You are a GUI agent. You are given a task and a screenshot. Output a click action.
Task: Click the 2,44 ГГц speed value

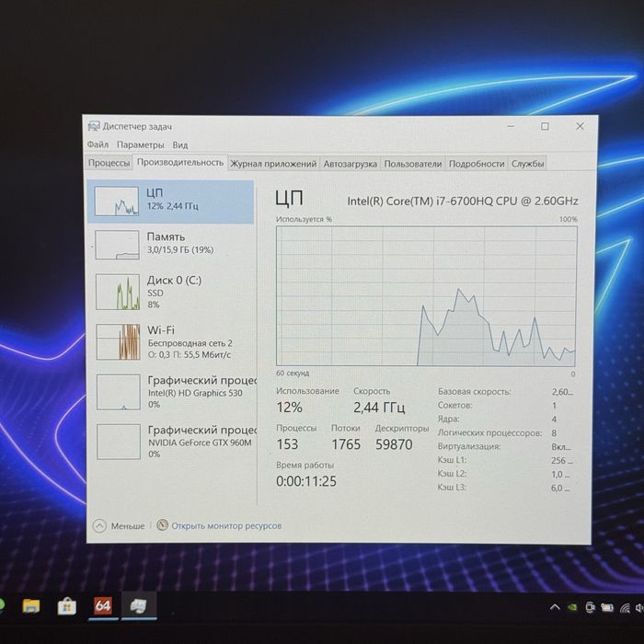point(379,408)
